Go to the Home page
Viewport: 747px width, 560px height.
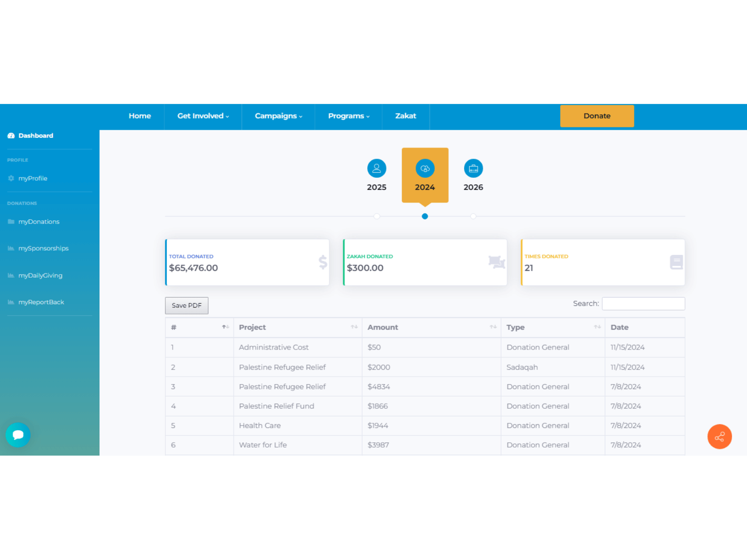coord(140,116)
